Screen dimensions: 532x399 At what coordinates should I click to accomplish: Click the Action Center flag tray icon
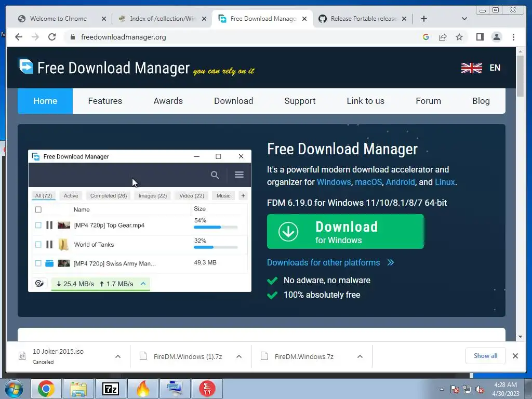(454, 390)
